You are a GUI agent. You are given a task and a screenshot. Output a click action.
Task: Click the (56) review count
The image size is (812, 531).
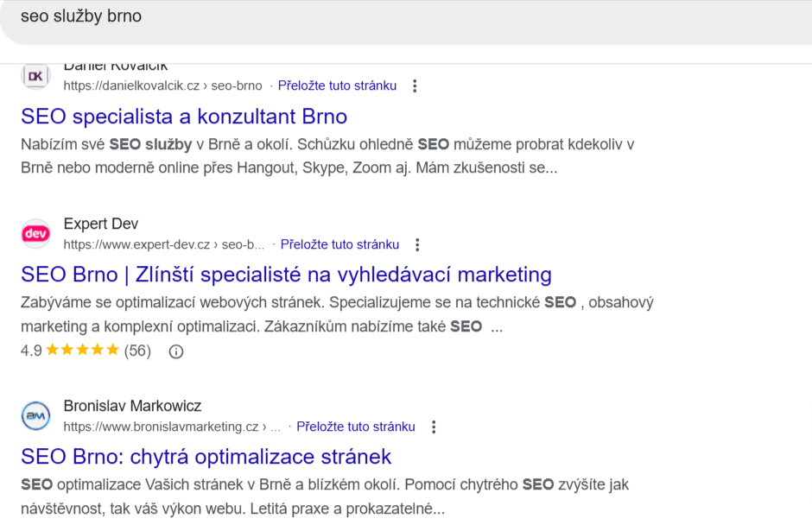[137, 351]
